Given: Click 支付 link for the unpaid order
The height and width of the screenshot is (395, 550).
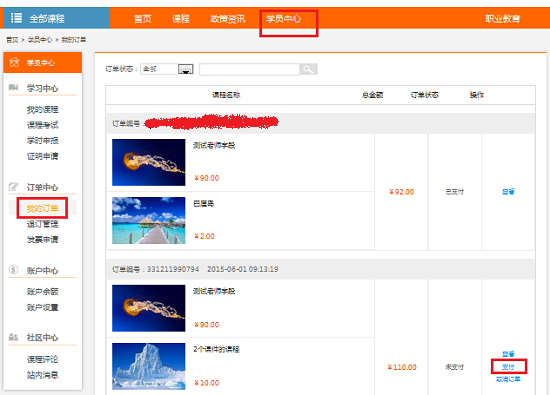Looking at the screenshot, I should pos(508,367).
